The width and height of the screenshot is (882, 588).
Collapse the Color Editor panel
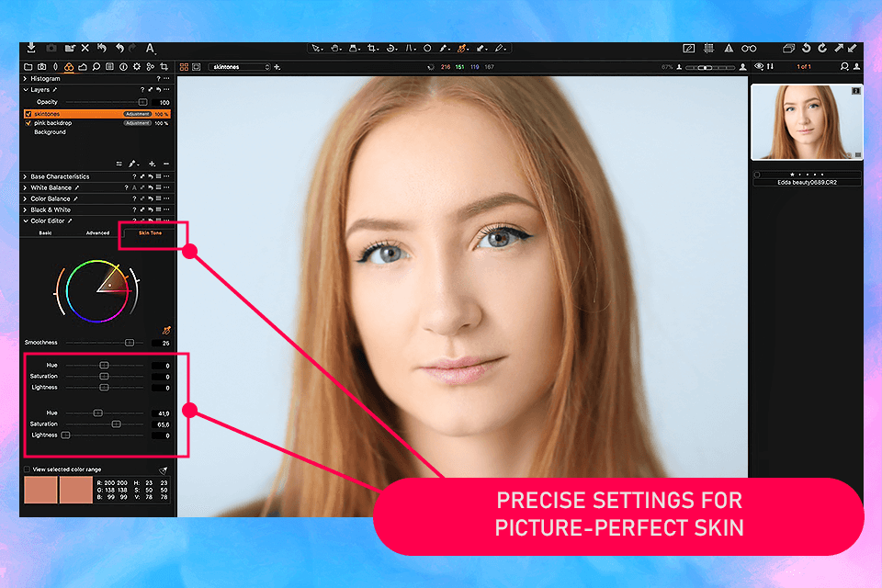[x=26, y=220]
